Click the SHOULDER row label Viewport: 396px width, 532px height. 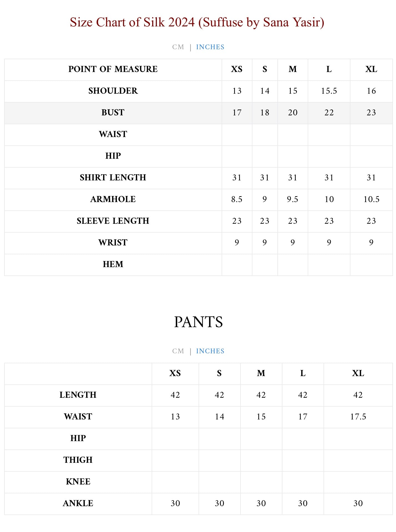pyautogui.click(x=113, y=91)
